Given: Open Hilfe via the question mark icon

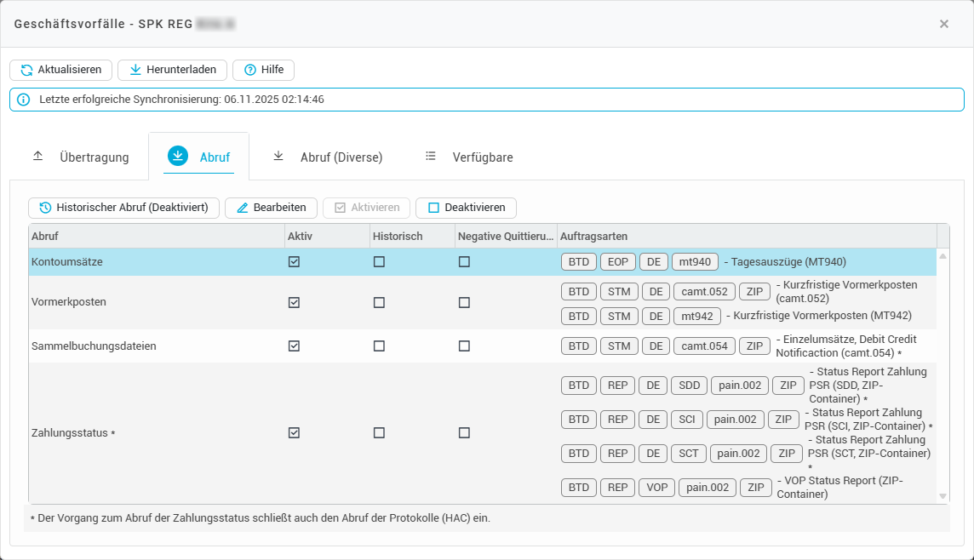Looking at the screenshot, I should (249, 70).
